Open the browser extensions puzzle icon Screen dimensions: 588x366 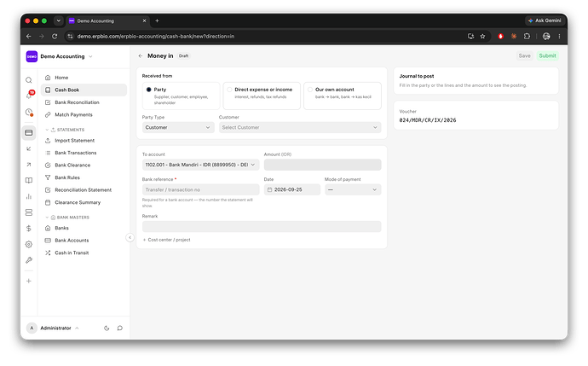click(x=527, y=37)
